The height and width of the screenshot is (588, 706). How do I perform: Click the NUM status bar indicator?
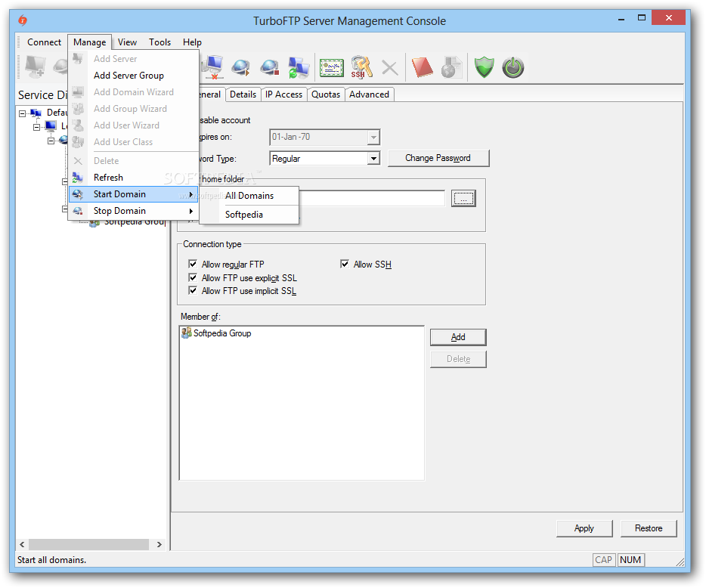[x=630, y=559]
